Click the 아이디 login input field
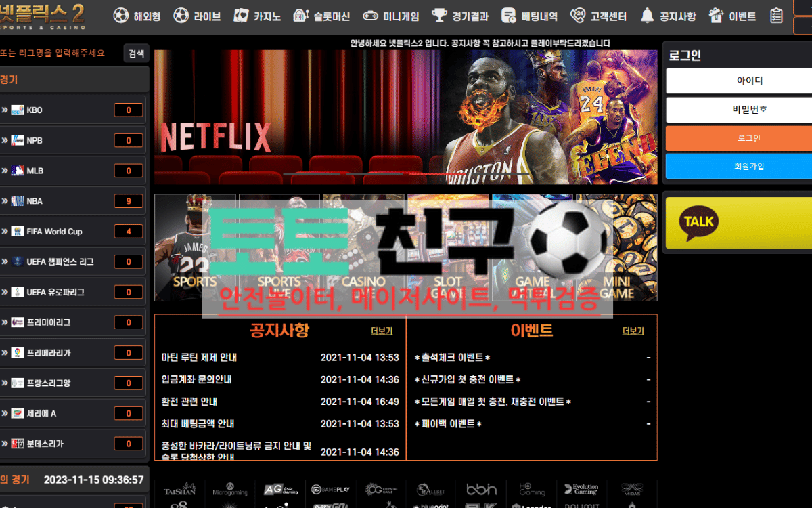The height and width of the screenshot is (508, 812). click(739, 81)
